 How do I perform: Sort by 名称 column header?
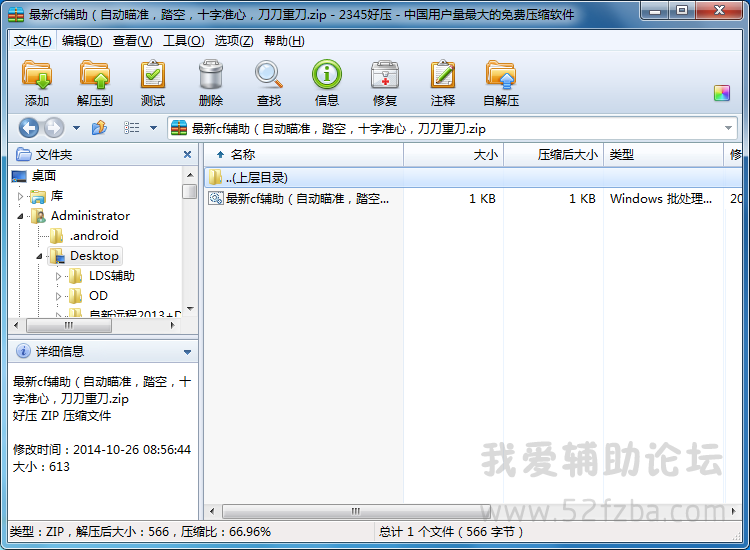304,154
